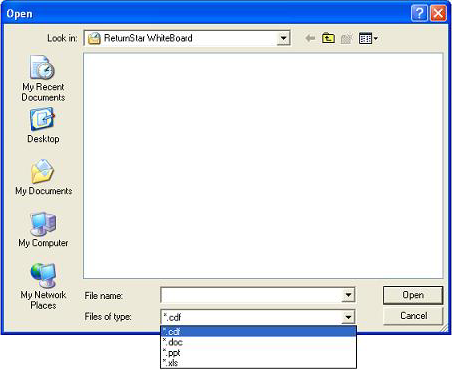Click the context Help question mark button
This screenshot has height=370, width=452.
pyautogui.click(x=419, y=13)
